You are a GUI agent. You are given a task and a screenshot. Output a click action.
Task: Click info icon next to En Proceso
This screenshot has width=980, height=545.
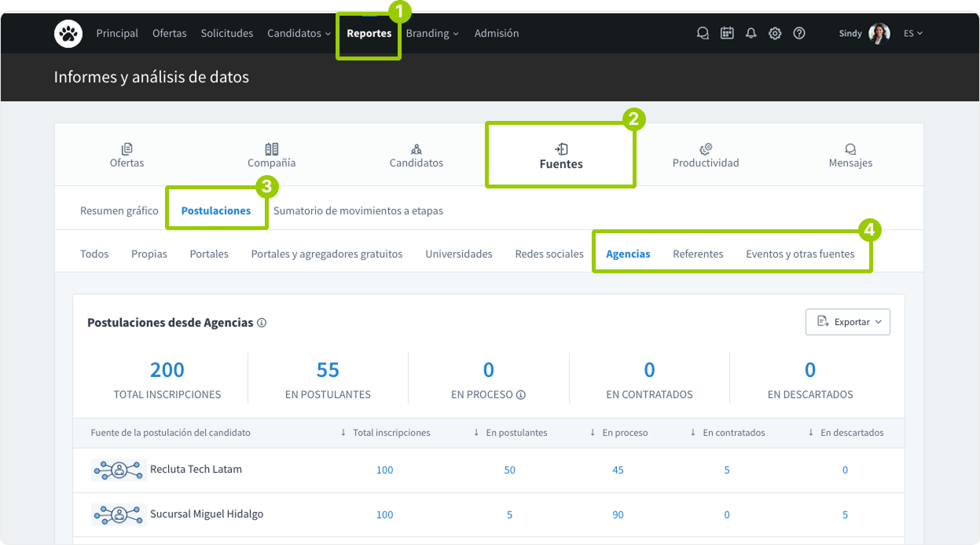(x=521, y=395)
